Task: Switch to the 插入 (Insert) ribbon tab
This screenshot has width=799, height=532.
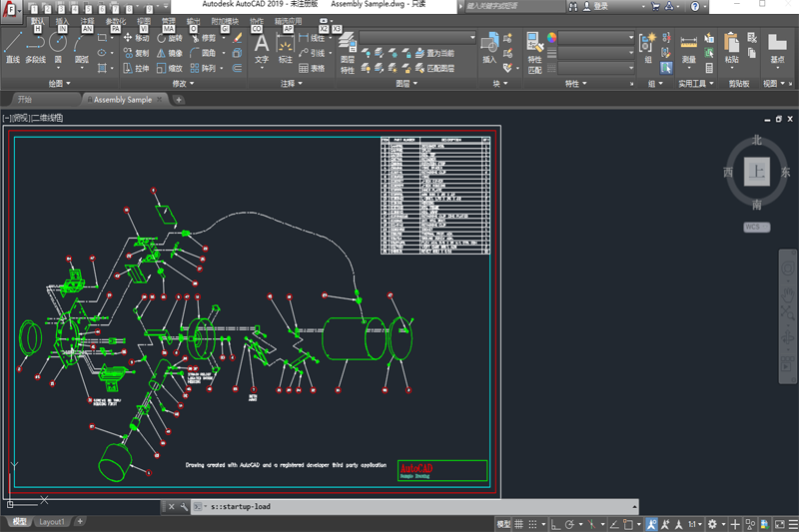Action: [x=62, y=21]
